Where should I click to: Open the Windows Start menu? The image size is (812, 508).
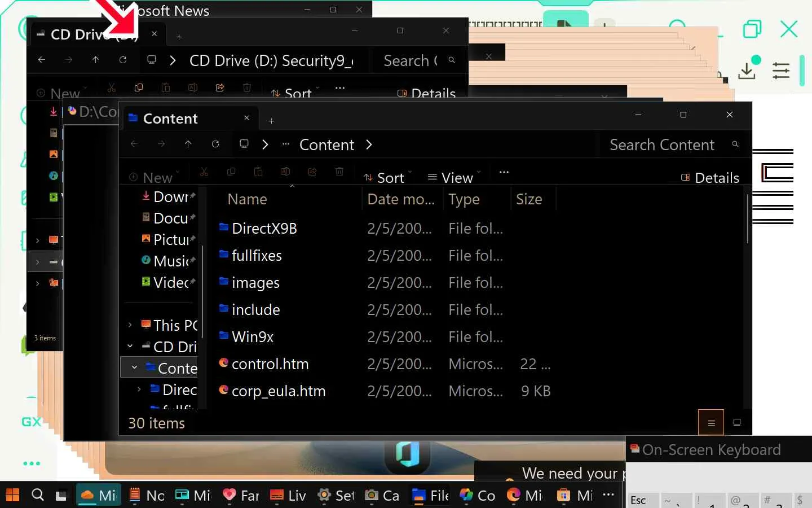[x=12, y=495]
